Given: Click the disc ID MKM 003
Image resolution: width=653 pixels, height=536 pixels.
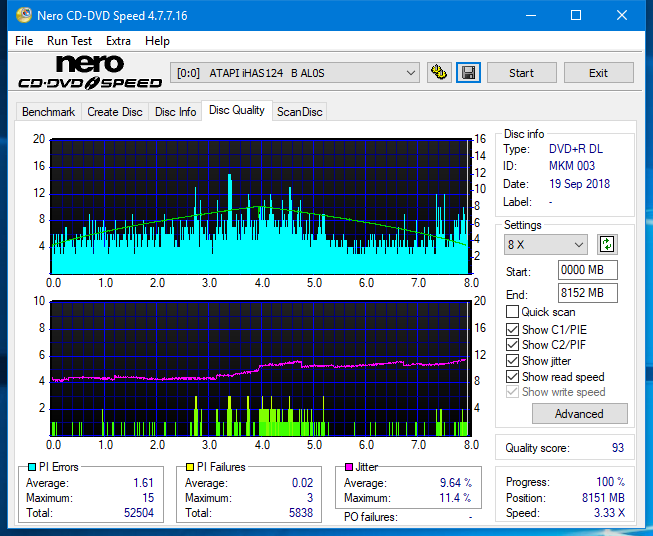Looking at the screenshot, I should point(572,166).
